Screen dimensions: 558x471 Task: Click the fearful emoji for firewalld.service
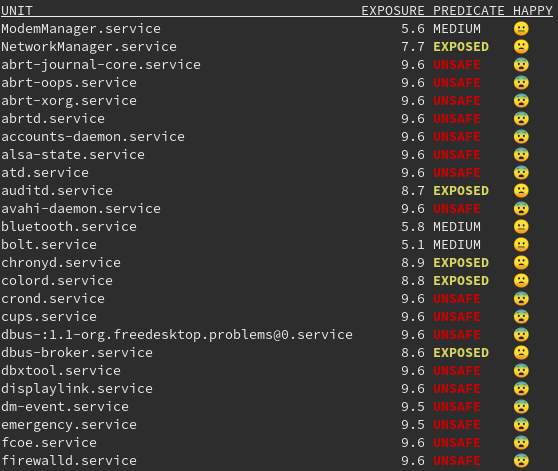pos(521,461)
